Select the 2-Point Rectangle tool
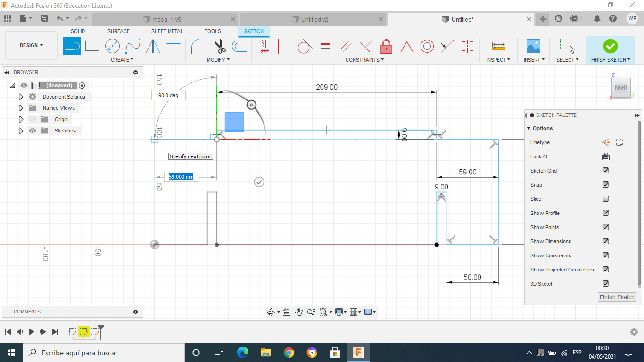 pos(92,46)
